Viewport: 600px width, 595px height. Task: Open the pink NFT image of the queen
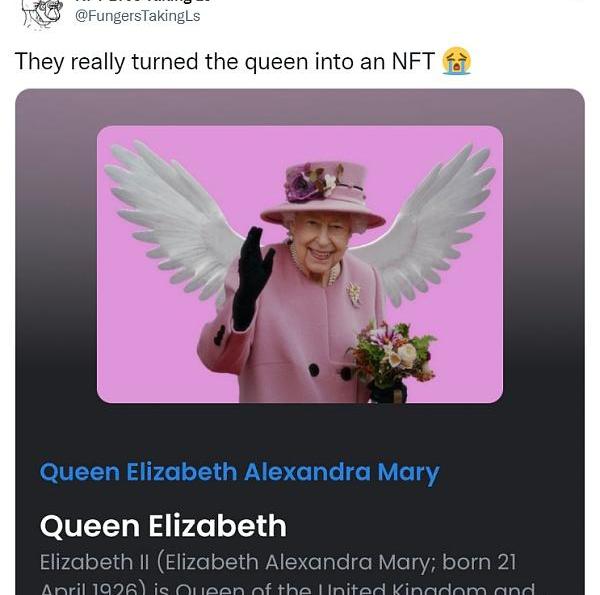point(300,264)
